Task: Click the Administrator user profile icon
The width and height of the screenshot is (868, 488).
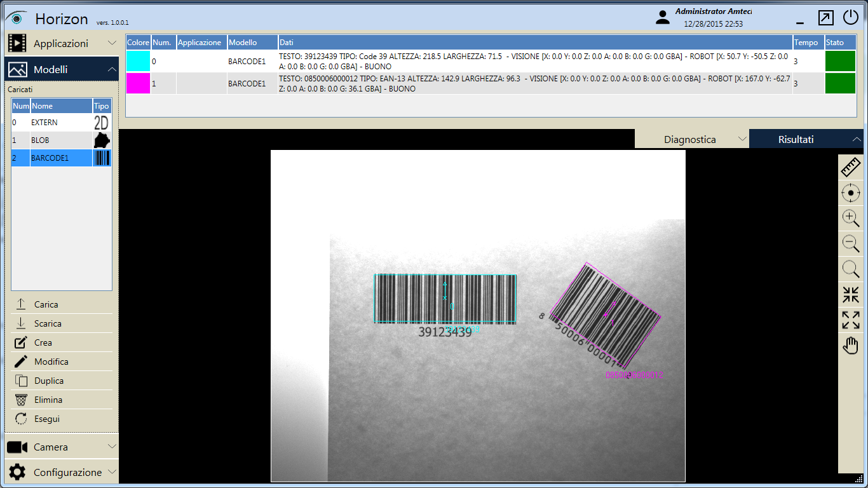Action: 663,18
